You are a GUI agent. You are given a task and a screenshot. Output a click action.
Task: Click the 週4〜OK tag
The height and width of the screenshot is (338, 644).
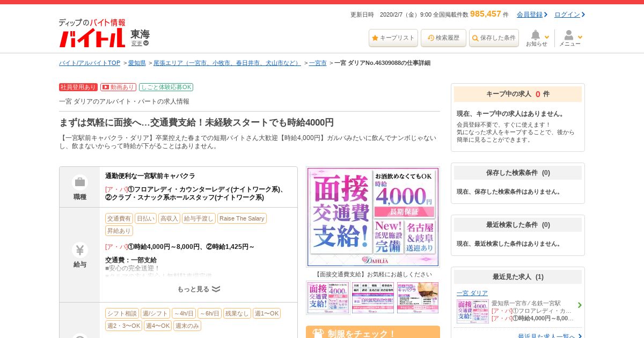click(x=158, y=326)
